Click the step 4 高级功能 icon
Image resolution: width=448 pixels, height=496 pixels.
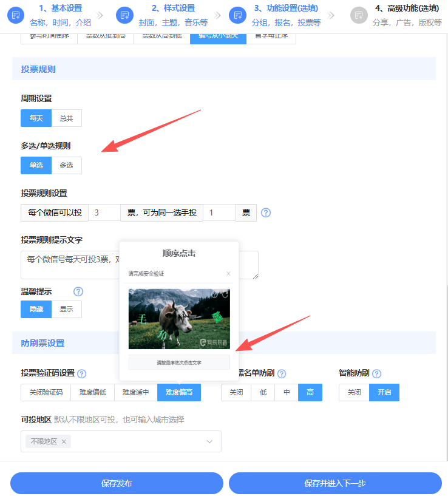tap(359, 15)
